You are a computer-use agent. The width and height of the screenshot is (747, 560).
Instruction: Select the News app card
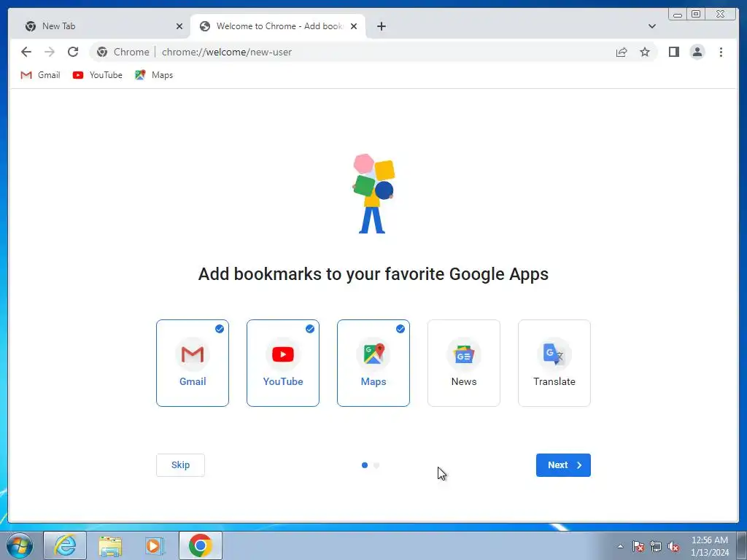tap(464, 363)
